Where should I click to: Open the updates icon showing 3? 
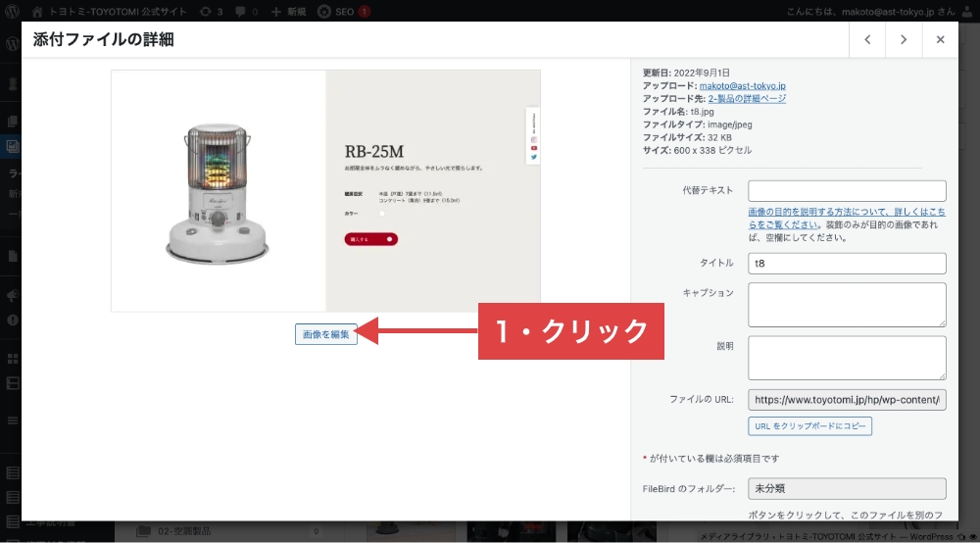(211, 11)
